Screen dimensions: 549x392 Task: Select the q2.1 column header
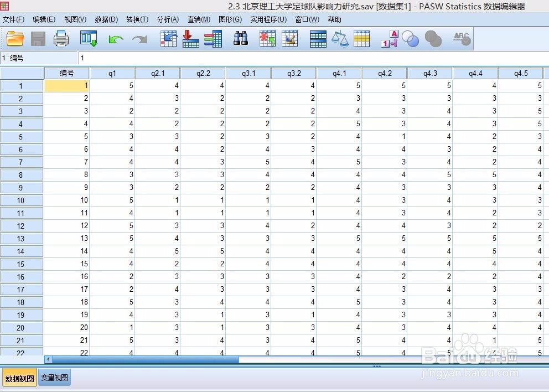click(x=158, y=73)
